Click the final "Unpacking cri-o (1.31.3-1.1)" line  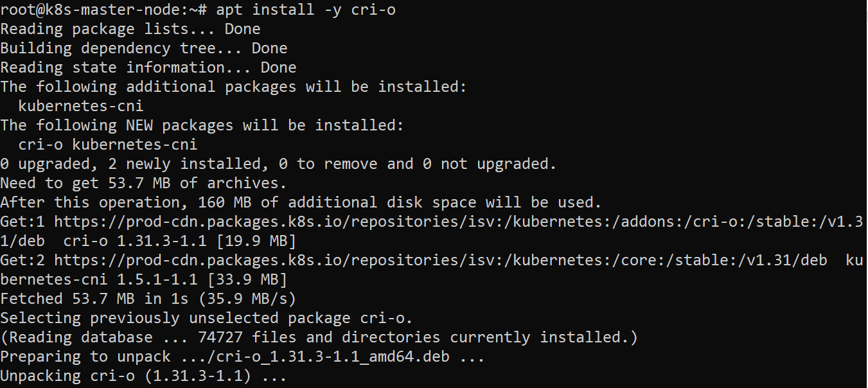pyautogui.click(x=144, y=376)
